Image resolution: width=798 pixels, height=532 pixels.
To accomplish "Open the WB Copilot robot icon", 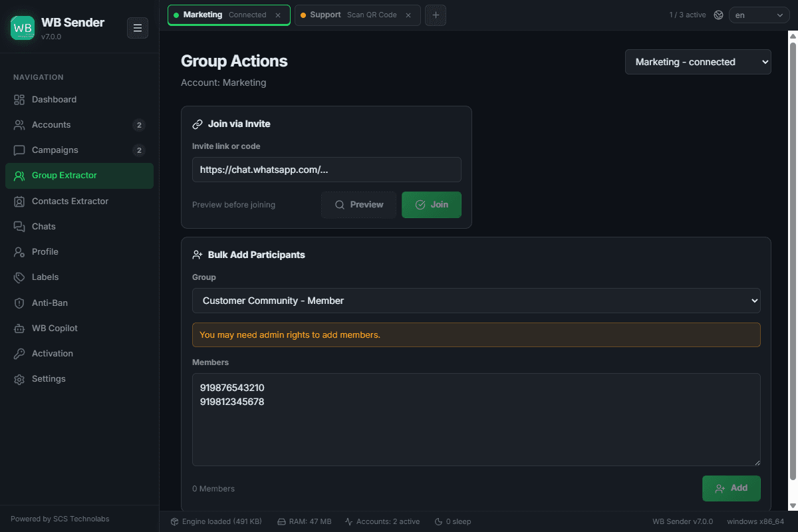I will pyautogui.click(x=19, y=329).
